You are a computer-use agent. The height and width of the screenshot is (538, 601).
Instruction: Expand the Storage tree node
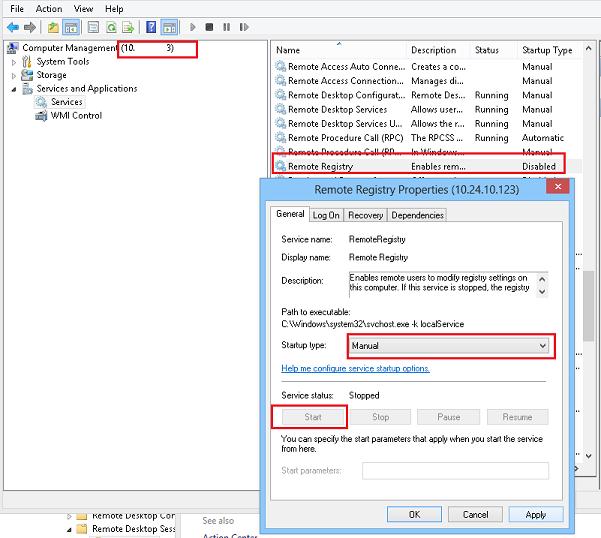[14, 75]
